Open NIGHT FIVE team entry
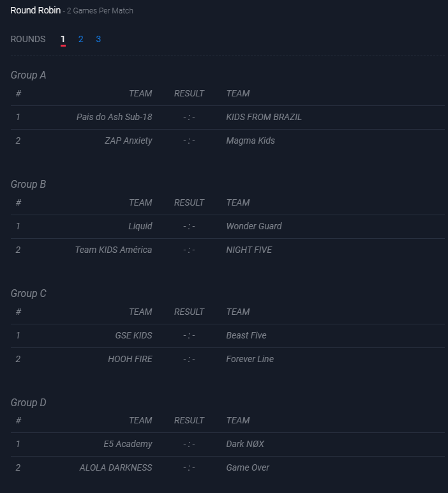Screen dimensions: 448x493 (249, 250)
